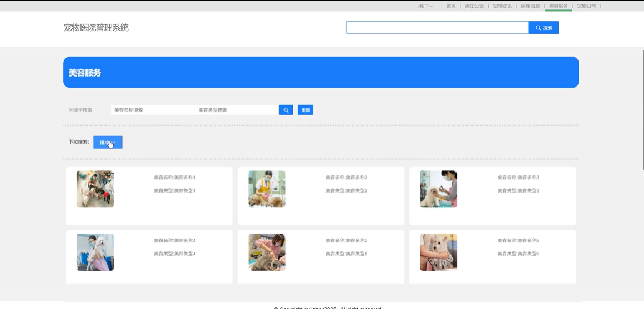This screenshot has height=309, width=644.
Task: Open 宠物日常 navigation item
Action: (586, 6)
